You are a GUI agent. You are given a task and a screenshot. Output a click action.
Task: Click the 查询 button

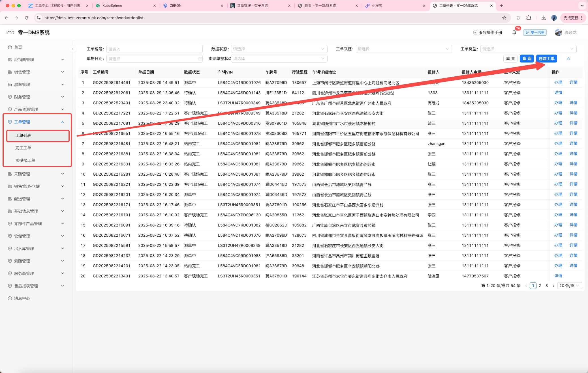point(527,59)
